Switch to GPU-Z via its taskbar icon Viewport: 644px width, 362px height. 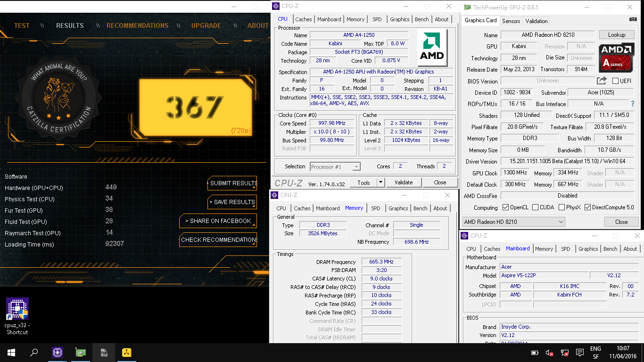(x=81, y=353)
